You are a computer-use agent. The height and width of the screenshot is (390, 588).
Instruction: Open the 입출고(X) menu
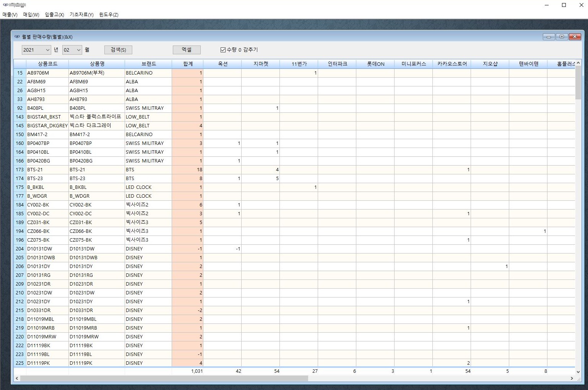(x=54, y=15)
